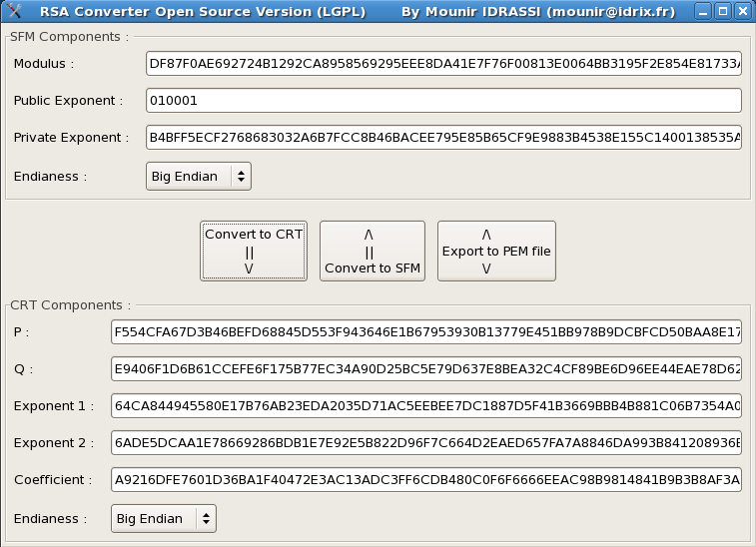The width and height of the screenshot is (756, 547).
Task: Open the SFM Endianess dropdown
Action: (199, 177)
